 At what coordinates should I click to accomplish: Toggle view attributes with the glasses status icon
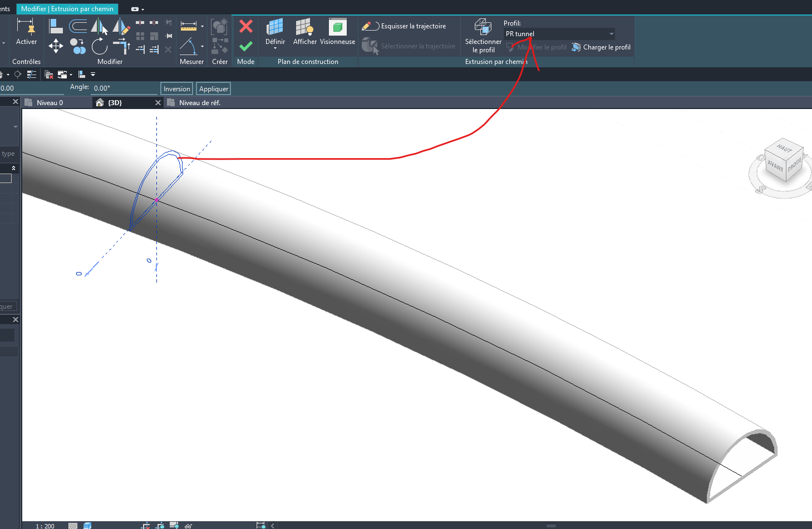click(x=189, y=526)
